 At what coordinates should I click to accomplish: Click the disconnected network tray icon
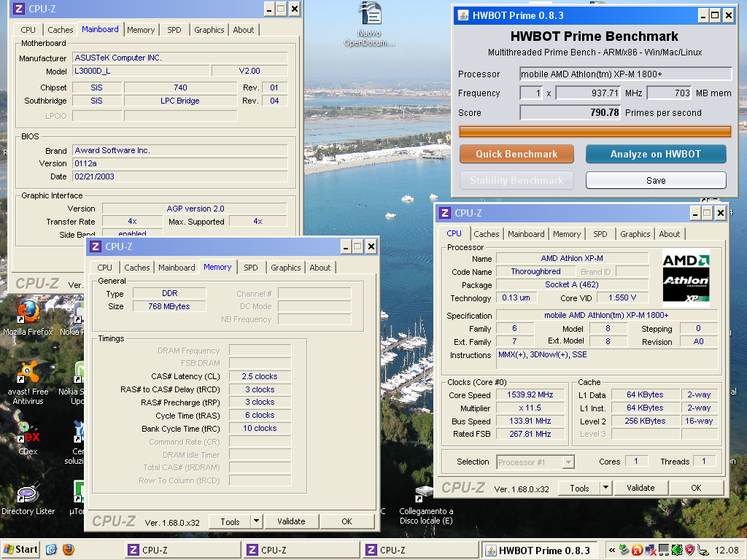651,550
